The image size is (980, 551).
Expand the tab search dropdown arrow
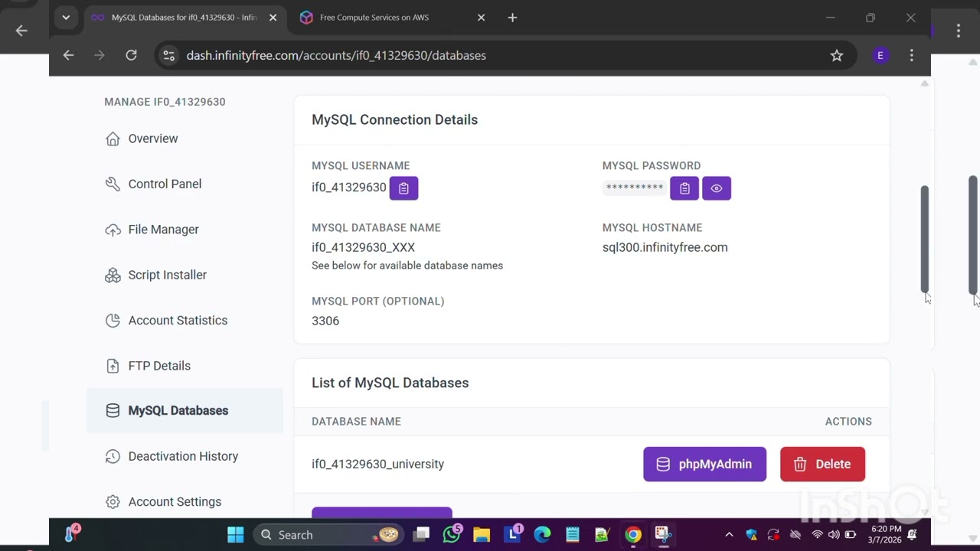[x=66, y=18]
